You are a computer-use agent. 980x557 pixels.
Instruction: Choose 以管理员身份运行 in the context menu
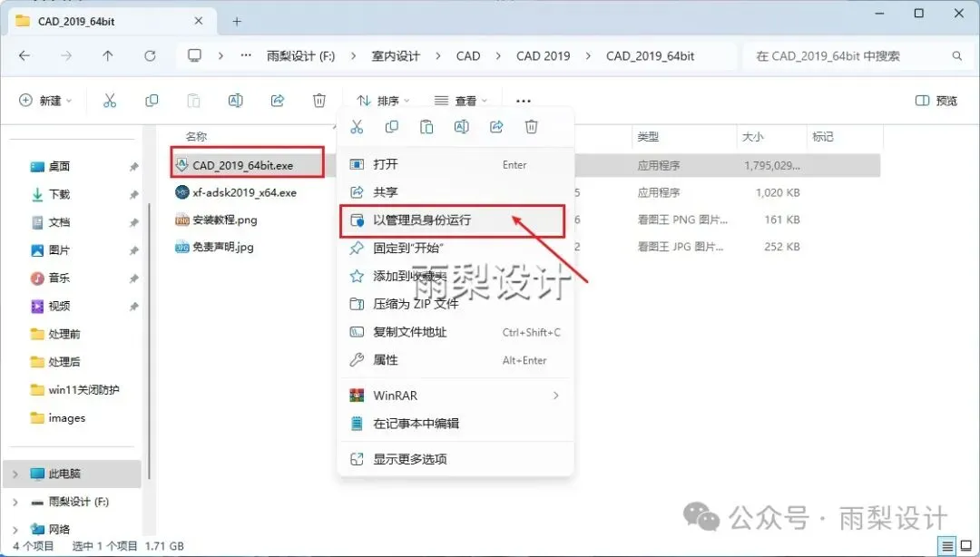pos(453,220)
